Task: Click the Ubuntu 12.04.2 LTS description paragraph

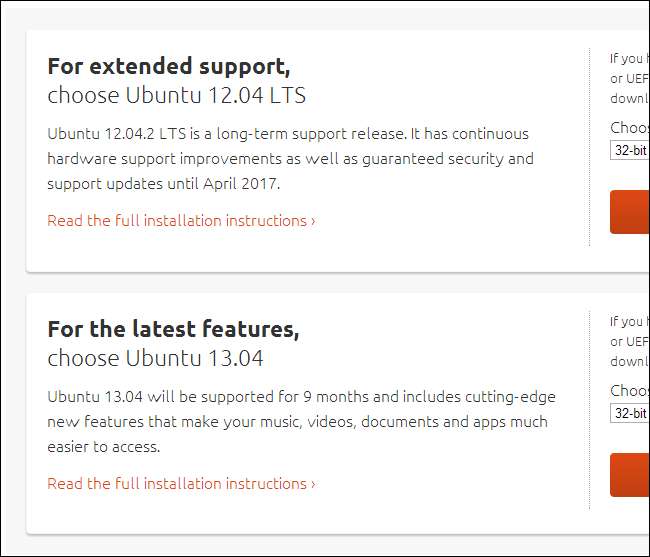Action: (290, 158)
